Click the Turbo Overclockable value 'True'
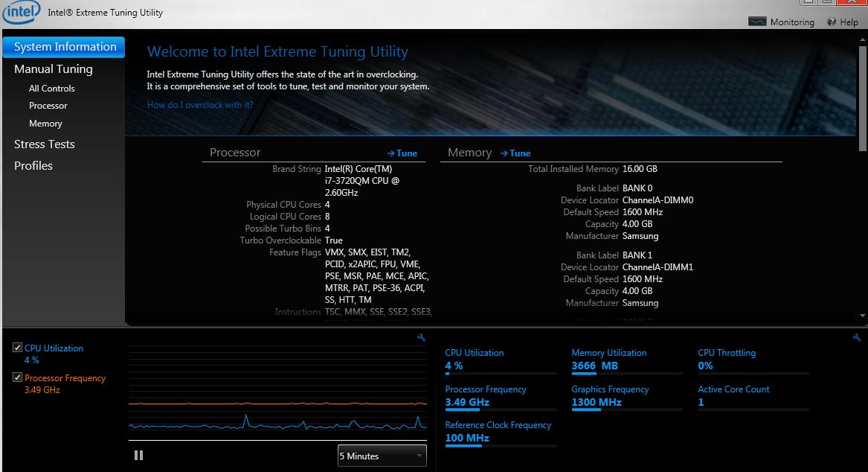This screenshot has width=868, height=472. (x=334, y=240)
